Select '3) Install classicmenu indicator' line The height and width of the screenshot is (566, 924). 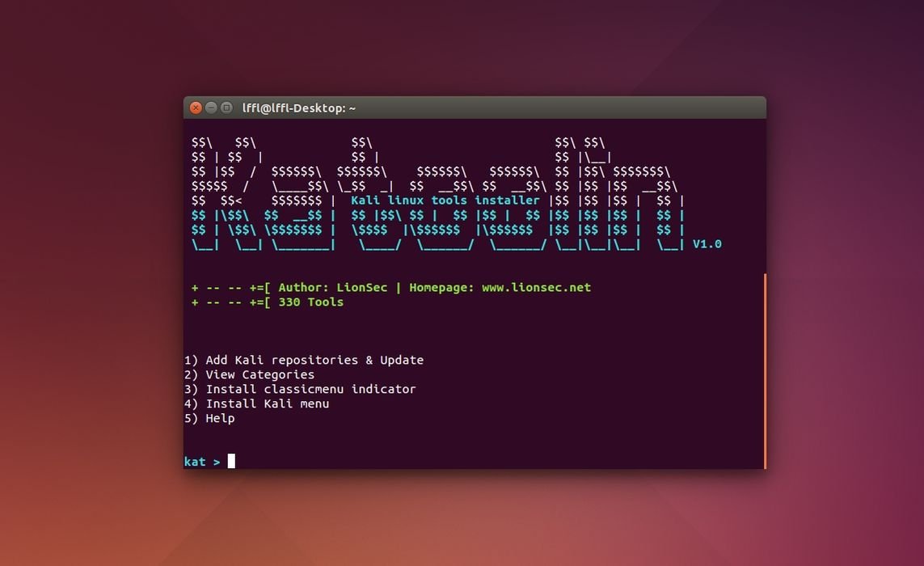pos(300,389)
